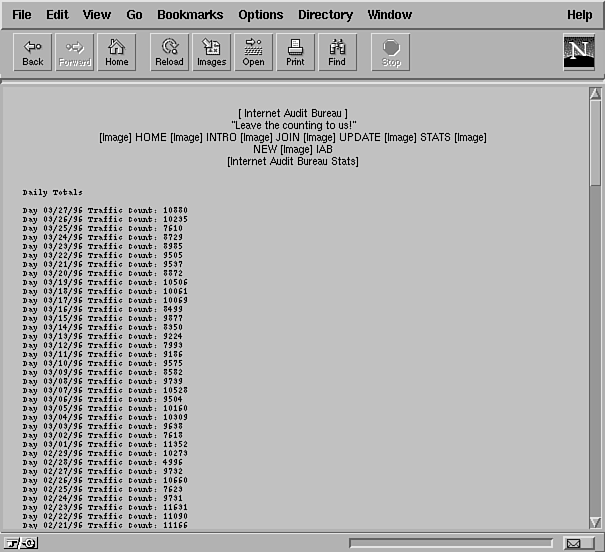The width and height of the screenshot is (608, 552).
Task: Click the scrollbar up arrow
Action: pos(595,94)
